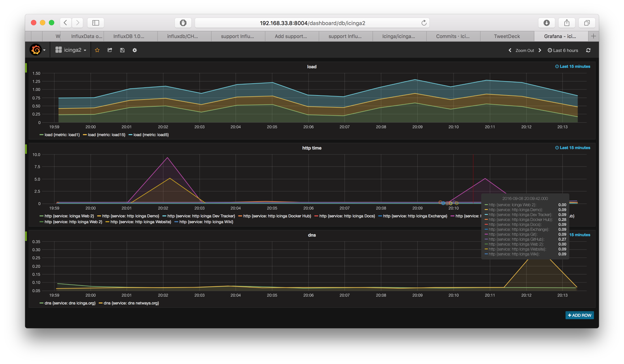
Task: Click load panel Last 15 minutes override
Action: tap(572, 66)
